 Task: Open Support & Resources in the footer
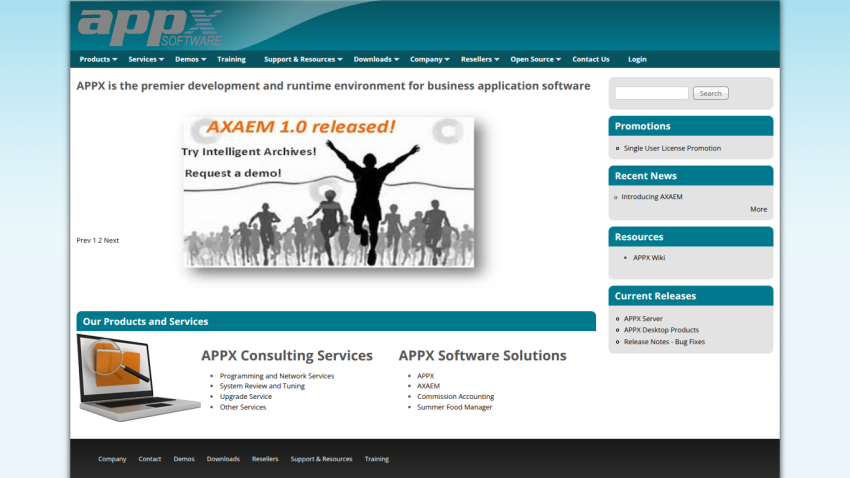pos(321,458)
